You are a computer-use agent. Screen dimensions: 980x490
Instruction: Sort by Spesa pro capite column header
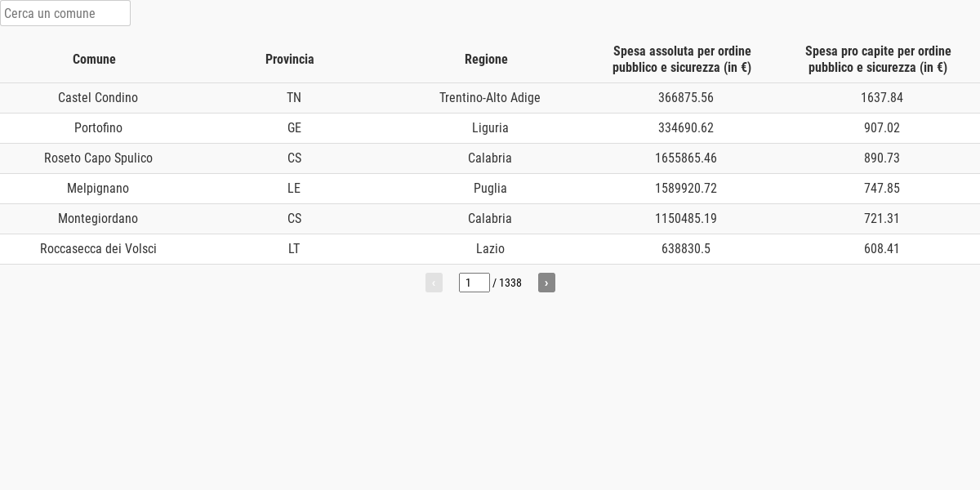(878, 59)
